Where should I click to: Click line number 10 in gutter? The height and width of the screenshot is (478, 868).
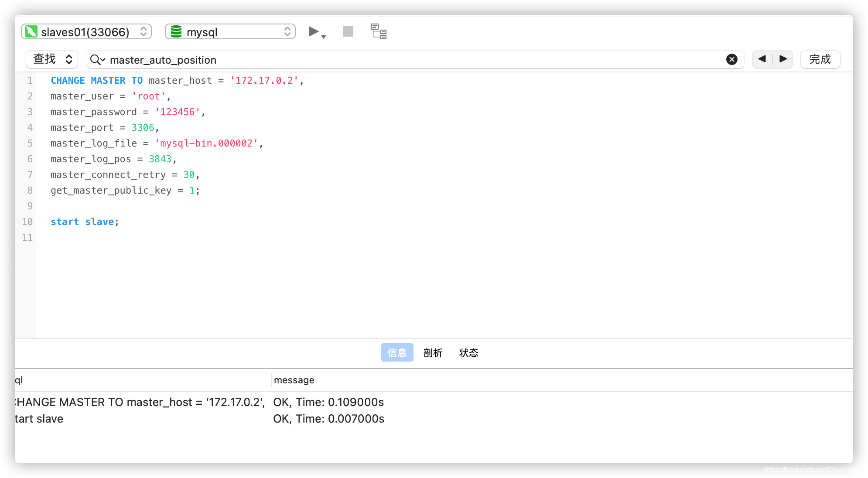tap(27, 222)
